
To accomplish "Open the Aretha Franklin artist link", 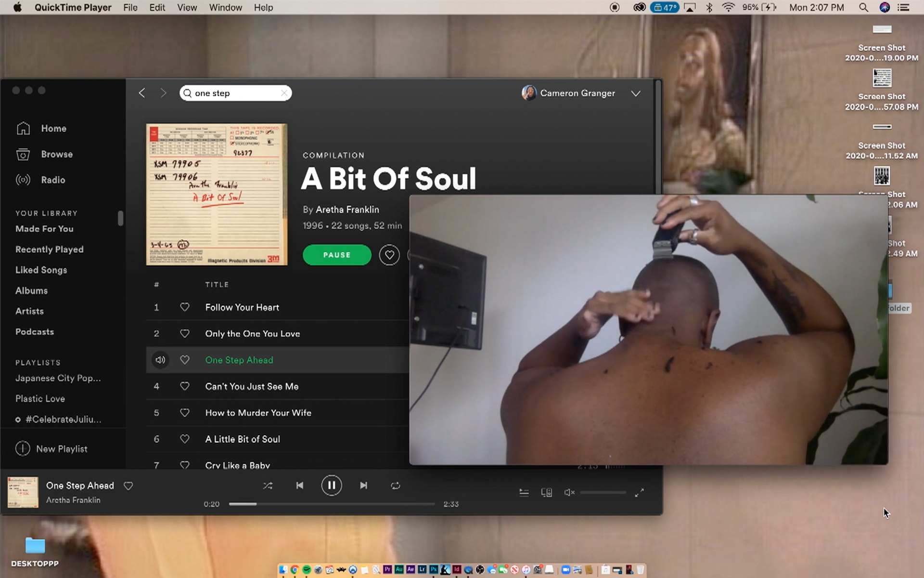I will pos(347,210).
